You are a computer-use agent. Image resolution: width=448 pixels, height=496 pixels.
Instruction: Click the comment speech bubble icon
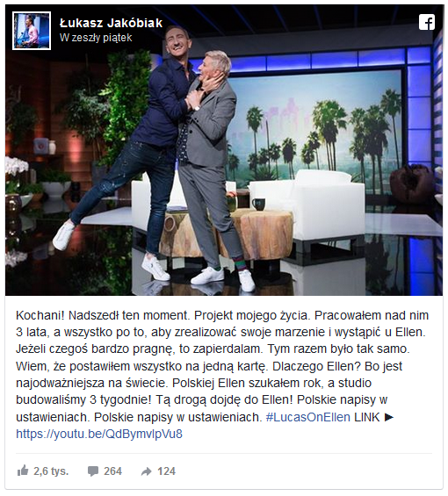[x=93, y=471]
